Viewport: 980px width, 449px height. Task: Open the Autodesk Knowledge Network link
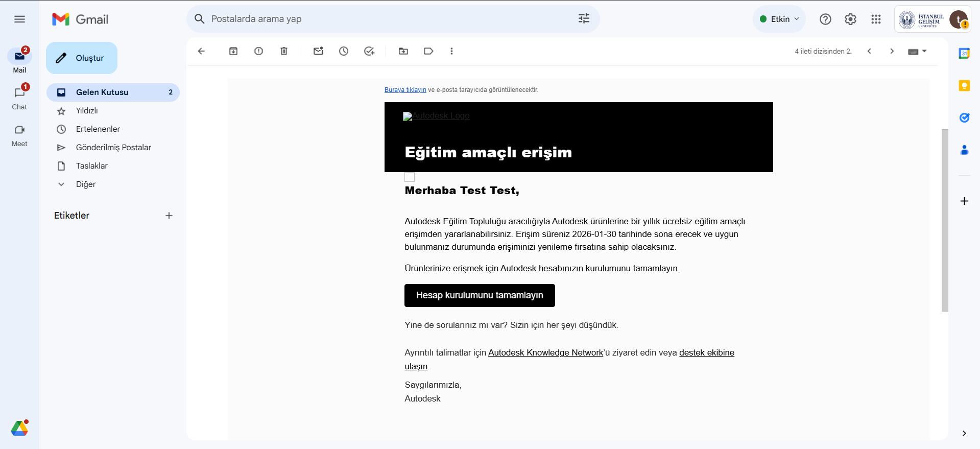545,353
